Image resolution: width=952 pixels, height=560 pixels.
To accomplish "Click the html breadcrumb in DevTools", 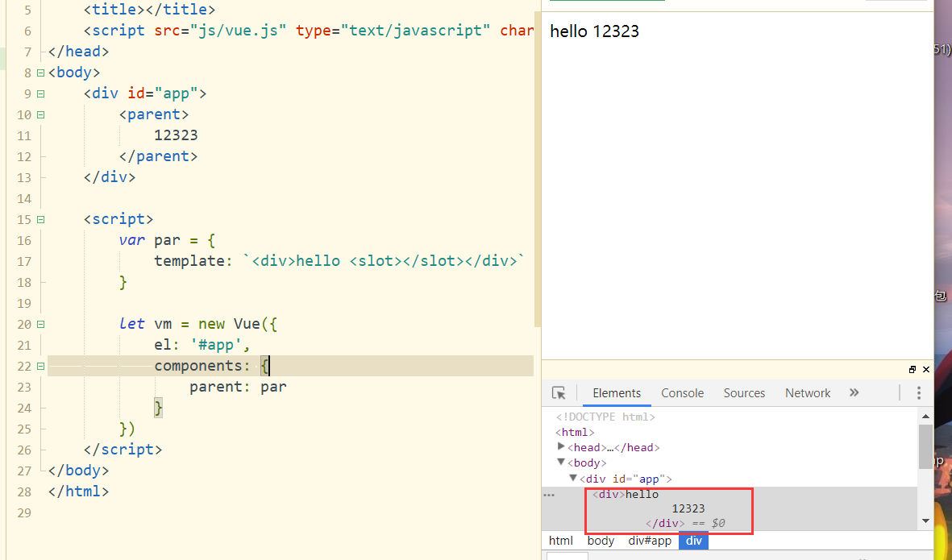I will pyautogui.click(x=561, y=541).
